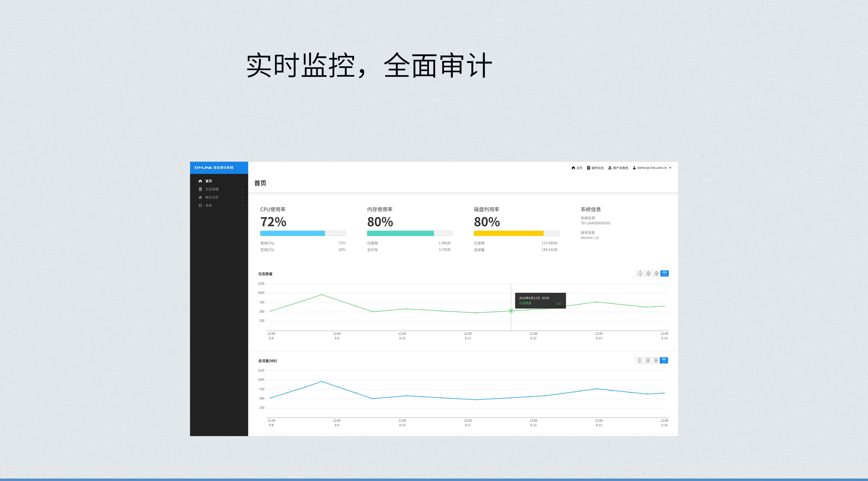
Task: Open demo.tp-link.com.cn account dropdown arrow
Action: point(670,168)
